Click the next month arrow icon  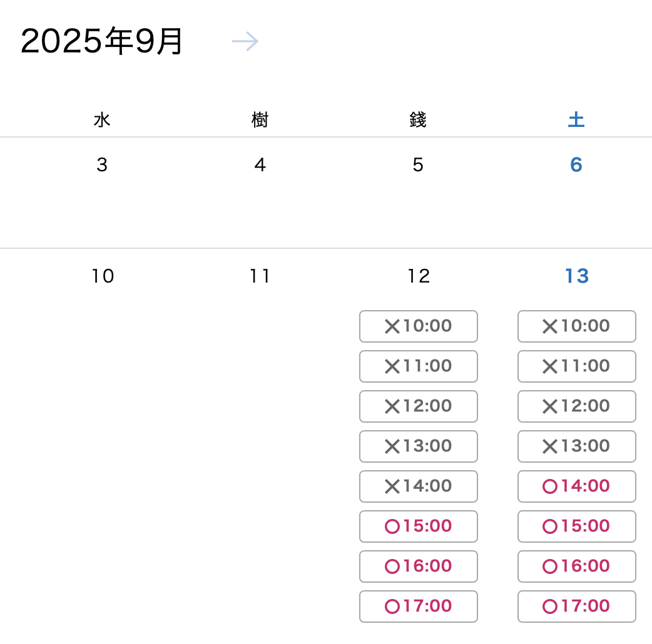pyautogui.click(x=245, y=42)
